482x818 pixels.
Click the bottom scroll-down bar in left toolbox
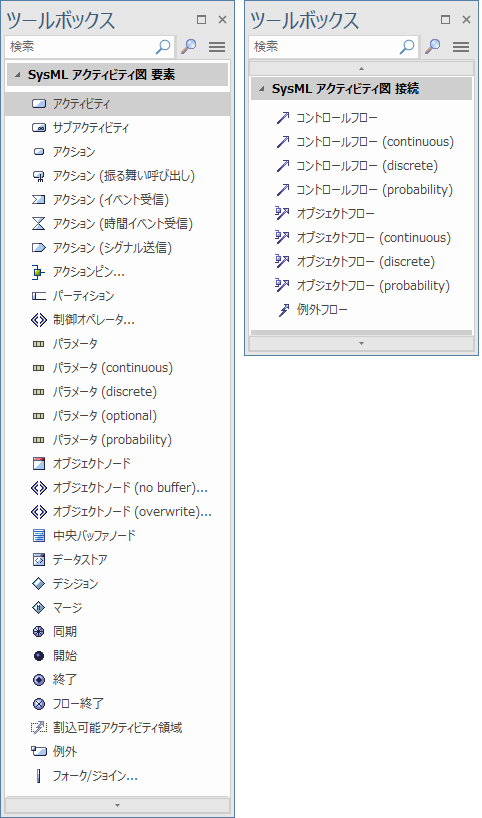117,805
